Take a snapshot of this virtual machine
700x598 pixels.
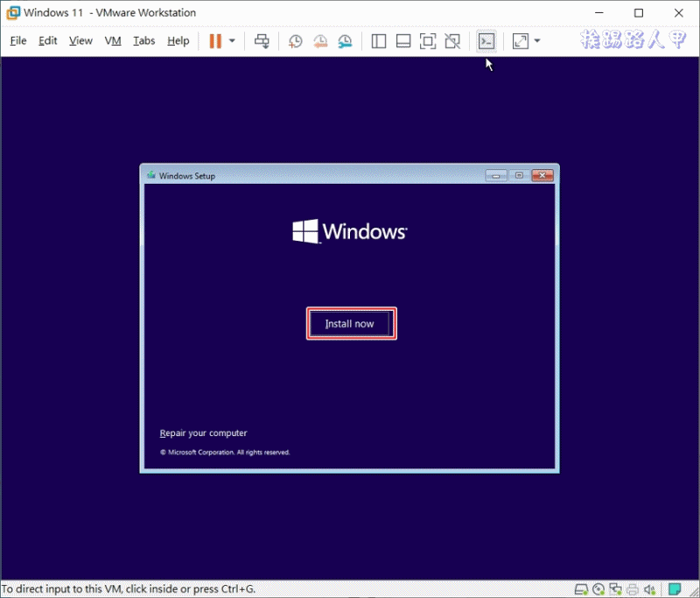point(295,40)
